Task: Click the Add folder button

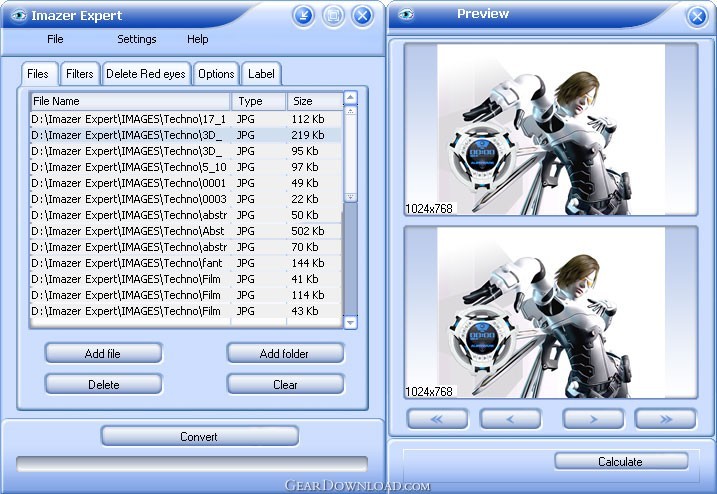Action: [x=285, y=354]
